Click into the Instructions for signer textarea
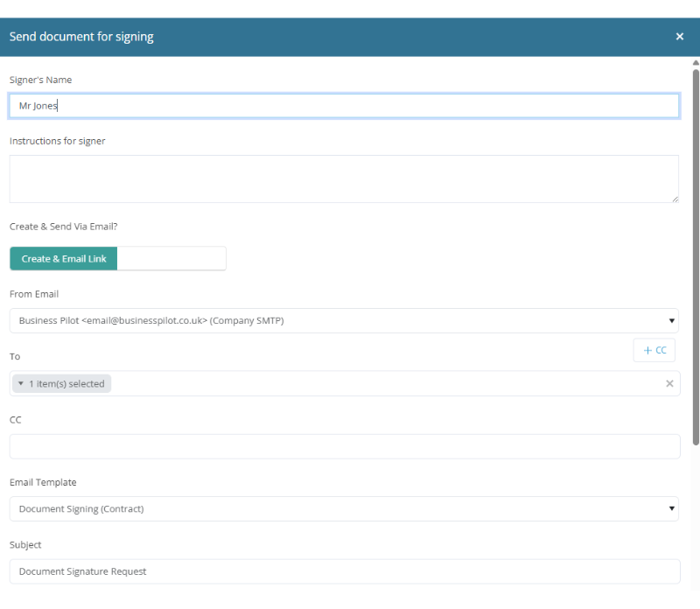This screenshot has width=700, height=609. (344, 179)
